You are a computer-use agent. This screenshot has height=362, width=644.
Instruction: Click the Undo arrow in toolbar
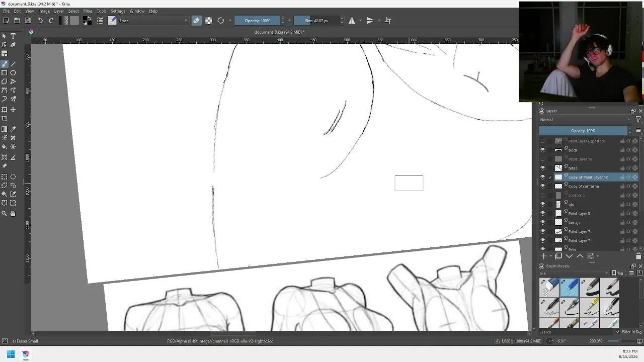click(x=40, y=21)
